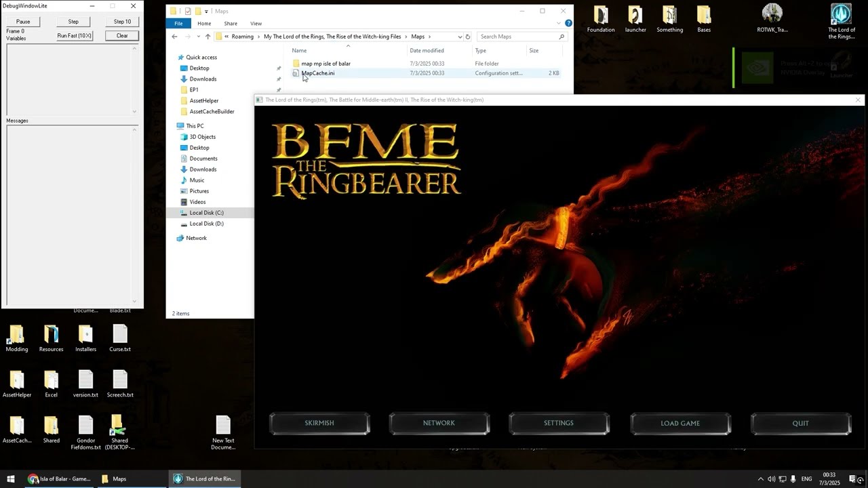Image resolution: width=868 pixels, height=488 pixels.
Task: Click the ENG language indicator in taskbar
Action: pyautogui.click(x=807, y=479)
